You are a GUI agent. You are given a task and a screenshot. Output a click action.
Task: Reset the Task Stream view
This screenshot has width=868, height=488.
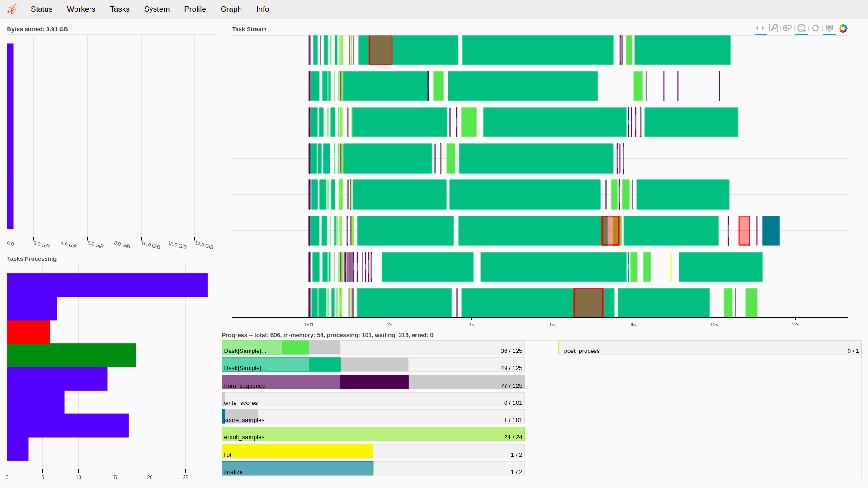pyautogui.click(x=816, y=28)
